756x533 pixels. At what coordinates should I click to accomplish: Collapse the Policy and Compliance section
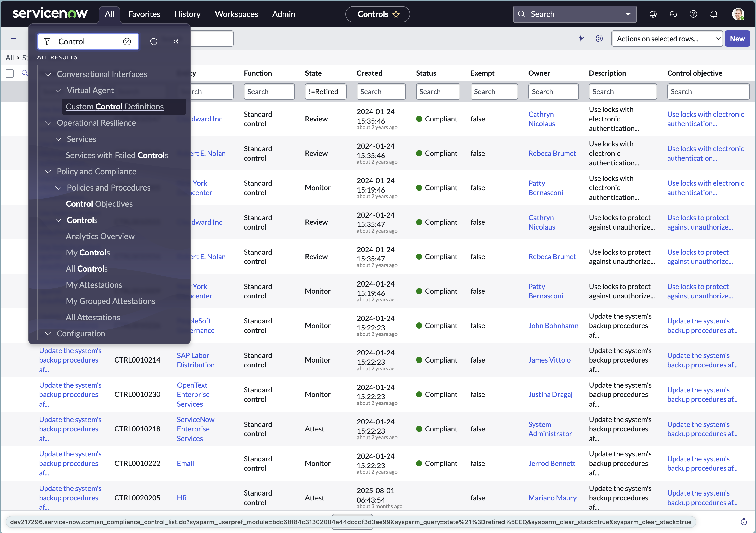tap(48, 172)
